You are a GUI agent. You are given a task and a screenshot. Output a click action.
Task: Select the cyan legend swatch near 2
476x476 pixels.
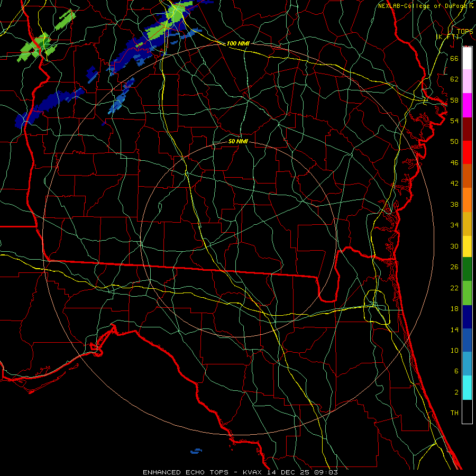pos(467,388)
